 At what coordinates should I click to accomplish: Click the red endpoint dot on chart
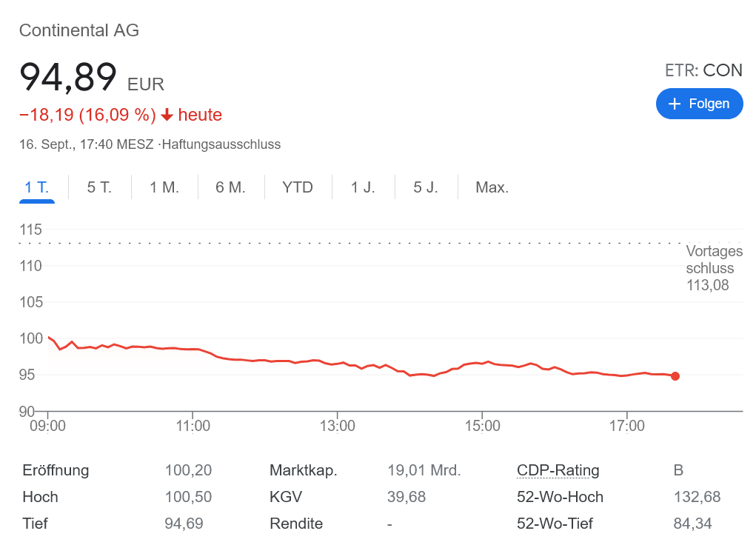(675, 376)
